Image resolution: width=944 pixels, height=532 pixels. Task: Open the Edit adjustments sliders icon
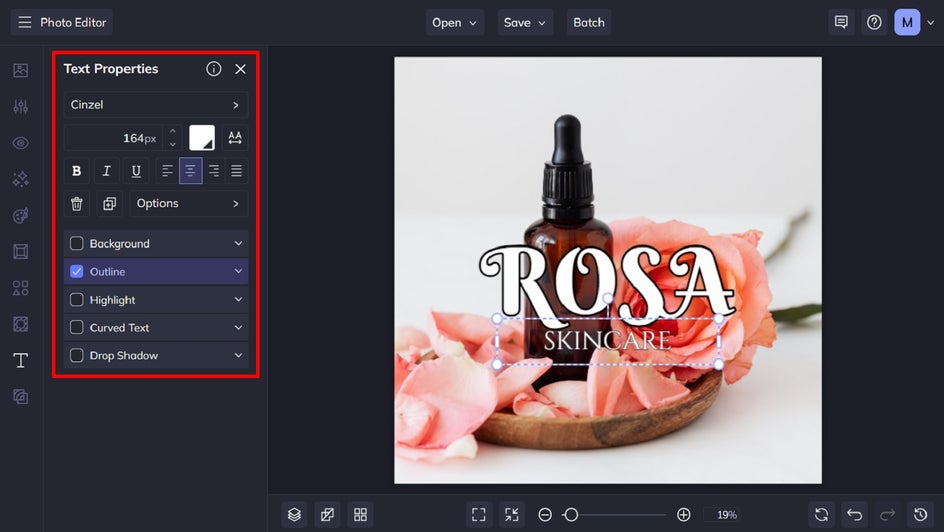[20, 107]
